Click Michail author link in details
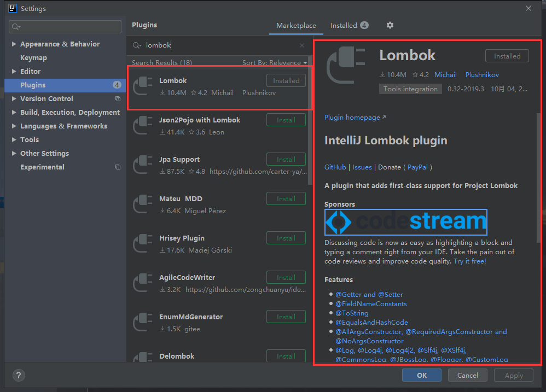This screenshot has height=392, width=546. pos(445,75)
